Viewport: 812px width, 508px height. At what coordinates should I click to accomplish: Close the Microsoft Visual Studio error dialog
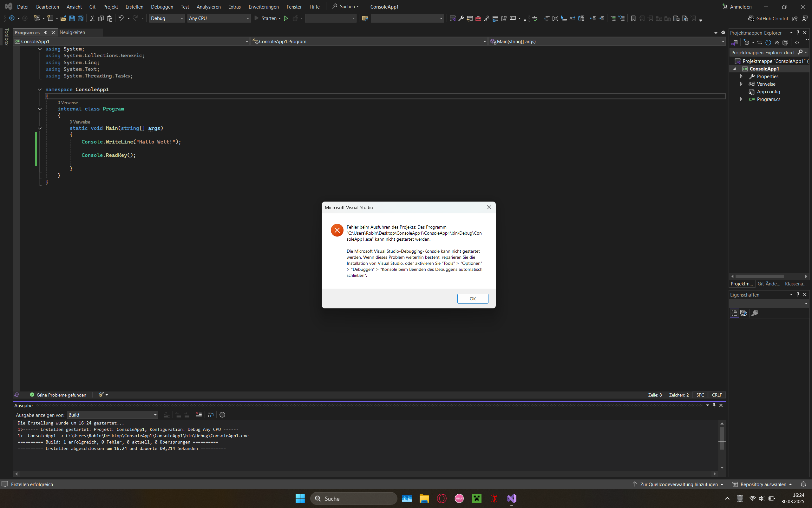point(489,207)
